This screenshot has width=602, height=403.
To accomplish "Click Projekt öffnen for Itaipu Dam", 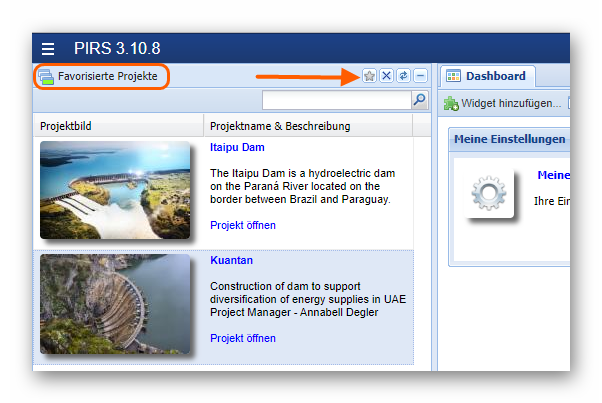I will click(x=243, y=225).
